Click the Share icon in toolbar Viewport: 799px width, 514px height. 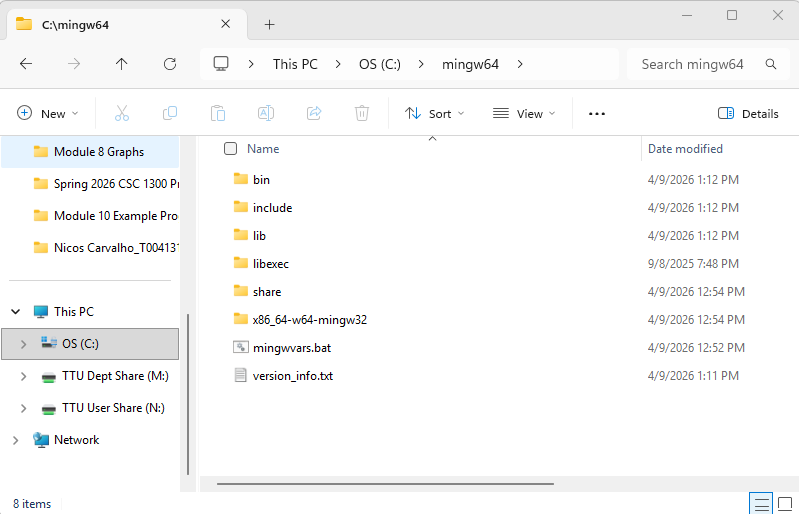click(314, 114)
